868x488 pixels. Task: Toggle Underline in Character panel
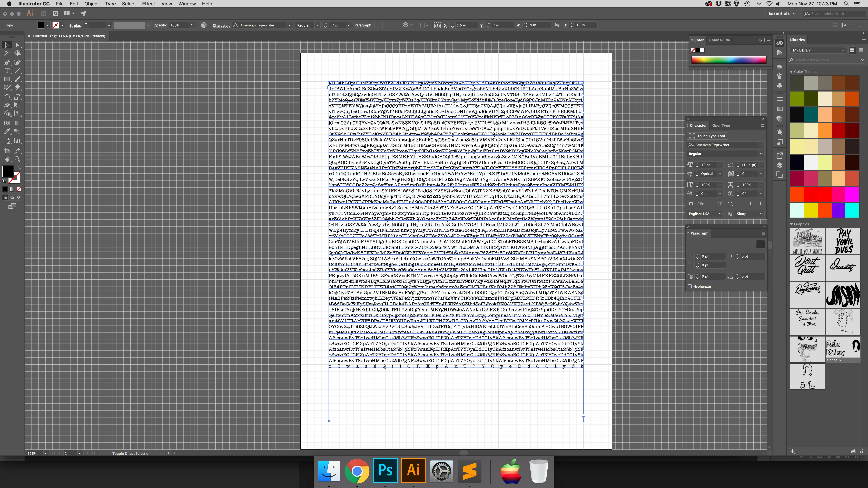coord(750,204)
